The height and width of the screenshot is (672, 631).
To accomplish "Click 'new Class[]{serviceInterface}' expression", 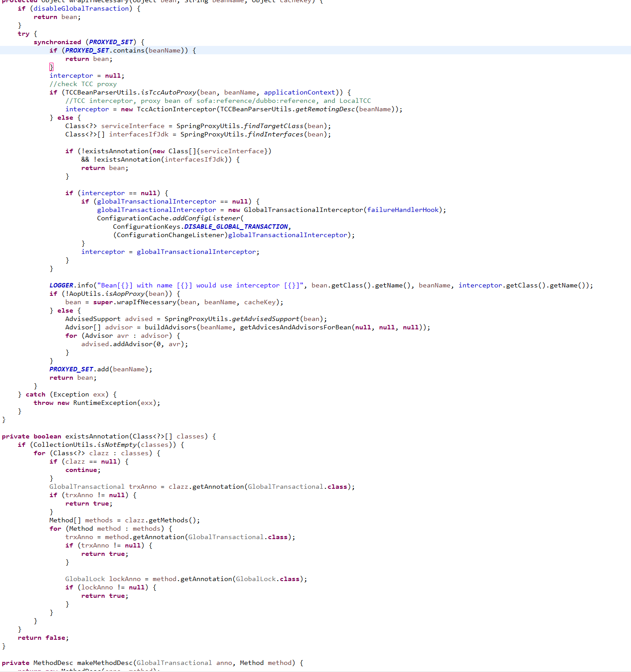I will click(210, 151).
